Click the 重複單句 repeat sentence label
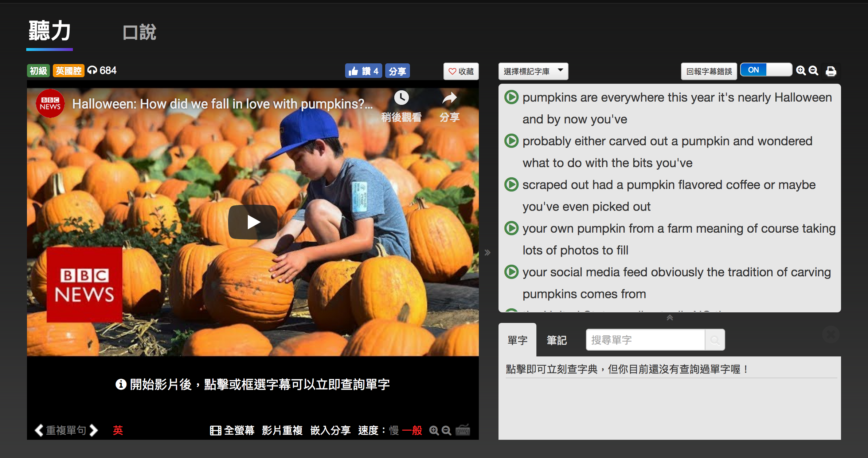The image size is (868, 458). pos(66,430)
